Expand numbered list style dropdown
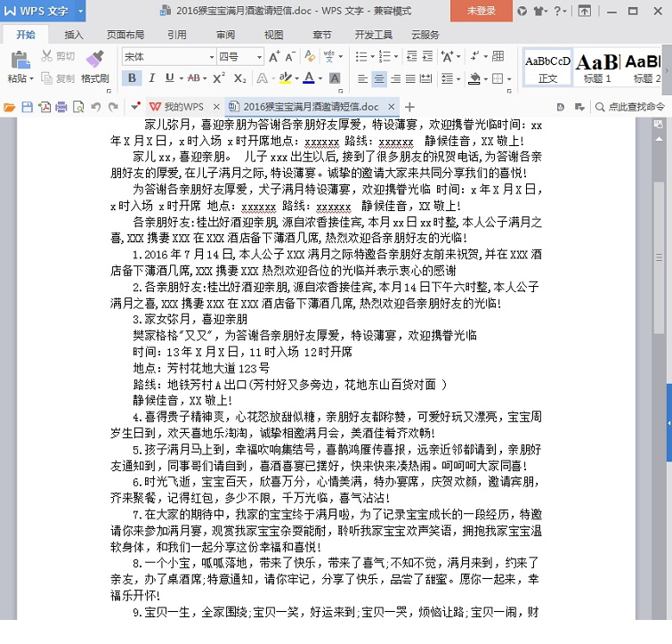672x644 pixels. 395,57
